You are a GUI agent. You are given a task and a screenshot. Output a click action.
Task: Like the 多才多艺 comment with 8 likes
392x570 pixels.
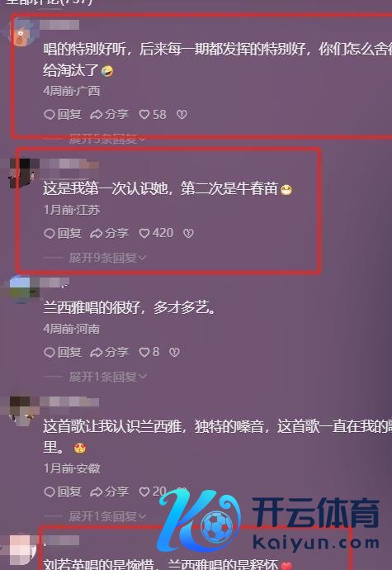(x=149, y=352)
